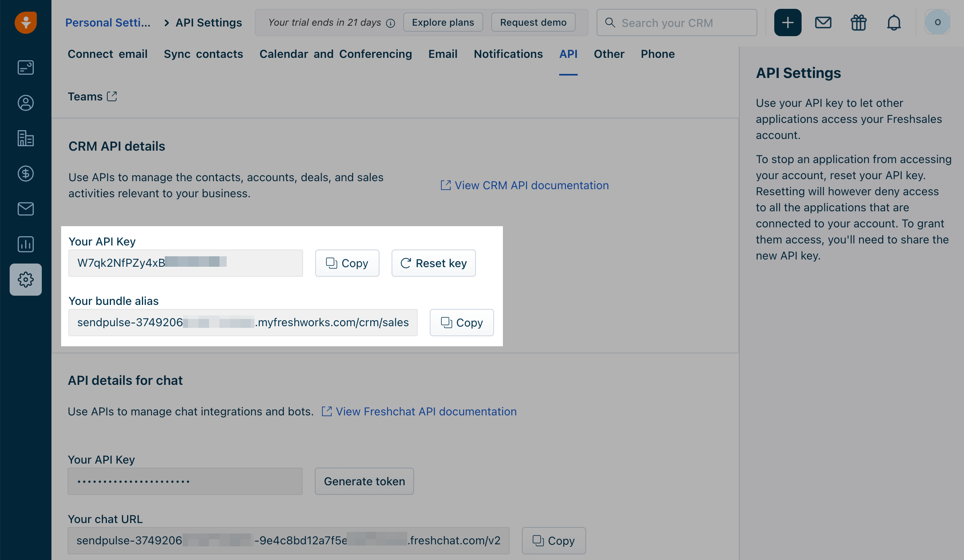Open the Contacts icon in sidebar
Viewport: 964px width, 560px height.
point(26,103)
